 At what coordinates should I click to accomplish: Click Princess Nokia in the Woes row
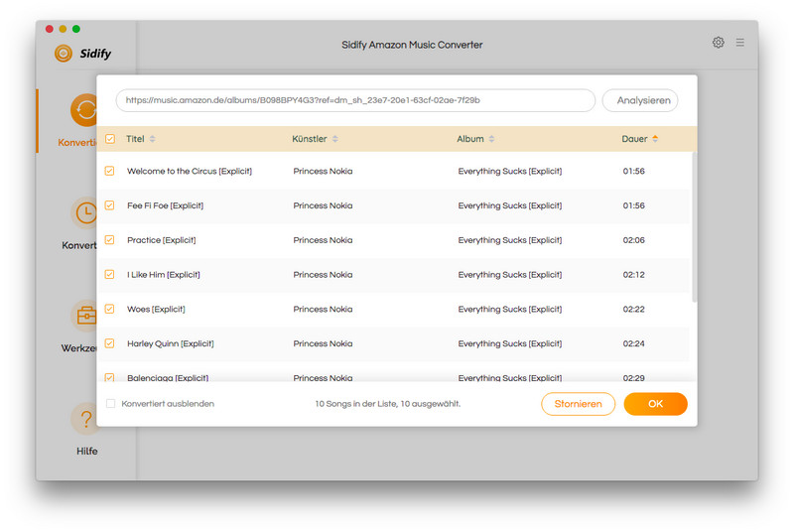point(323,309)
